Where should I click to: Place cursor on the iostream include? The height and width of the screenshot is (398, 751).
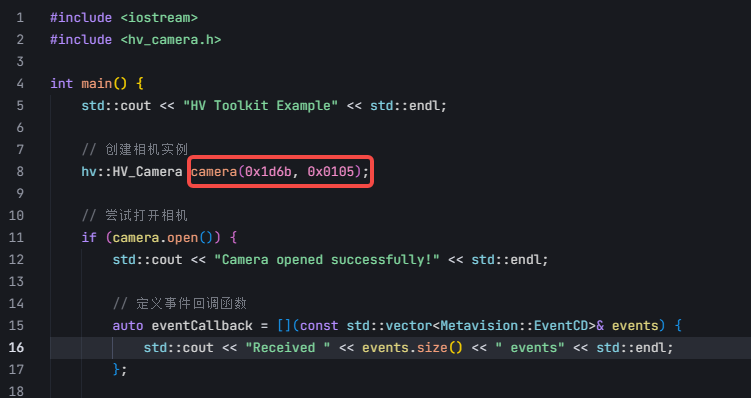(159, 18)
